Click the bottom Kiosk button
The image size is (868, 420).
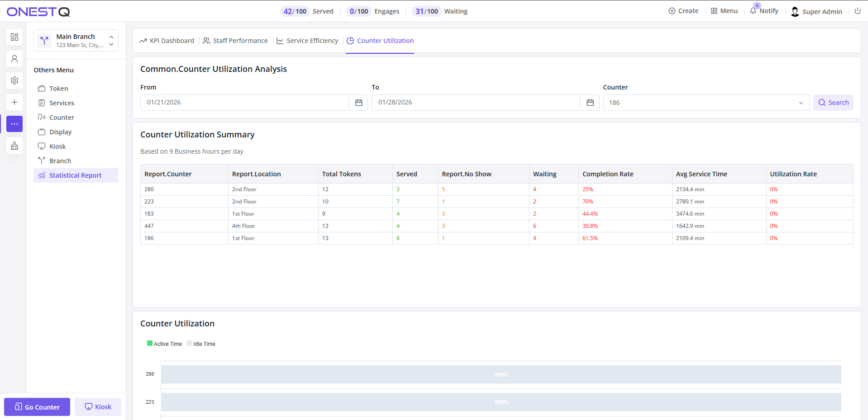tap(98, 407)
